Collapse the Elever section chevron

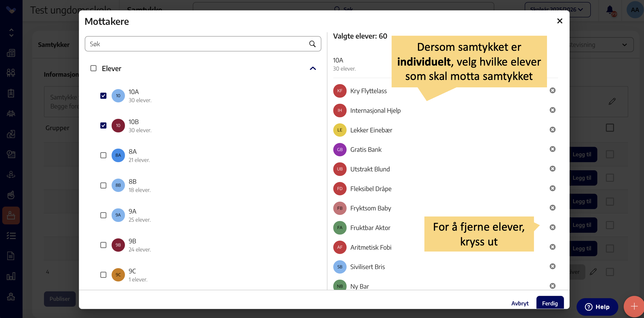click(313, 68)
